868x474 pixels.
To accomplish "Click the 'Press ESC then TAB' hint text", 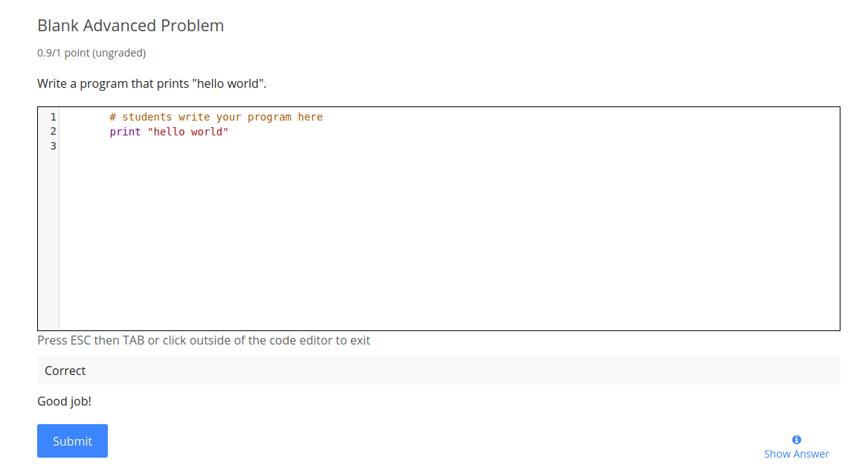I will coord(204,340).
